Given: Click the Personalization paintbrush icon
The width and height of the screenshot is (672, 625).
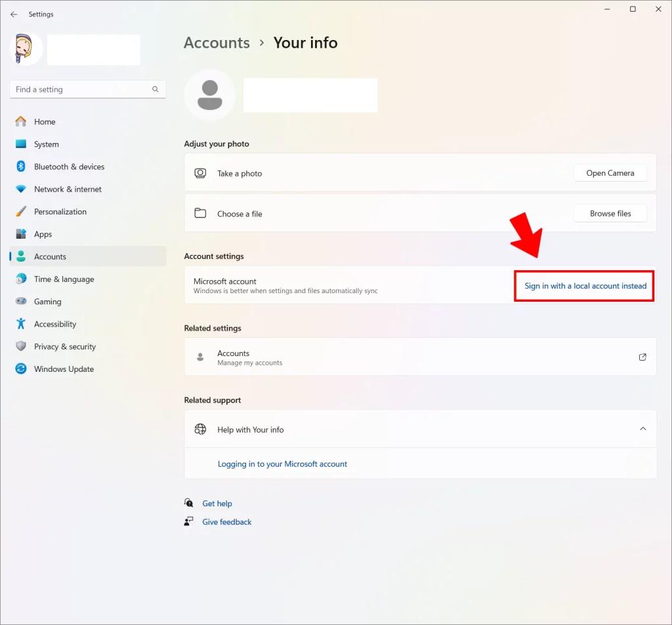Looking at the screenshot, I should coord(20,211).
